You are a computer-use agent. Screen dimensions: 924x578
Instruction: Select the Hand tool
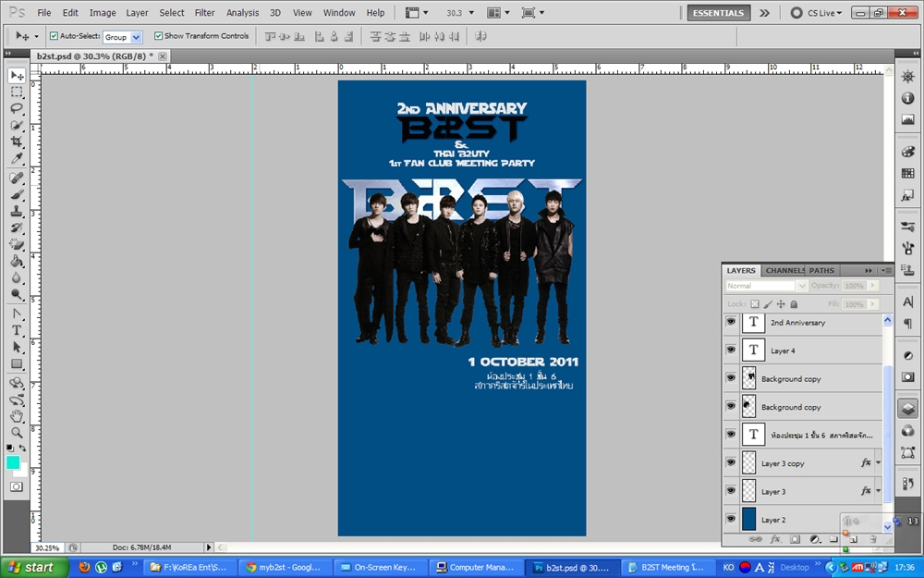pyautogui.click(x=17, y=416)
